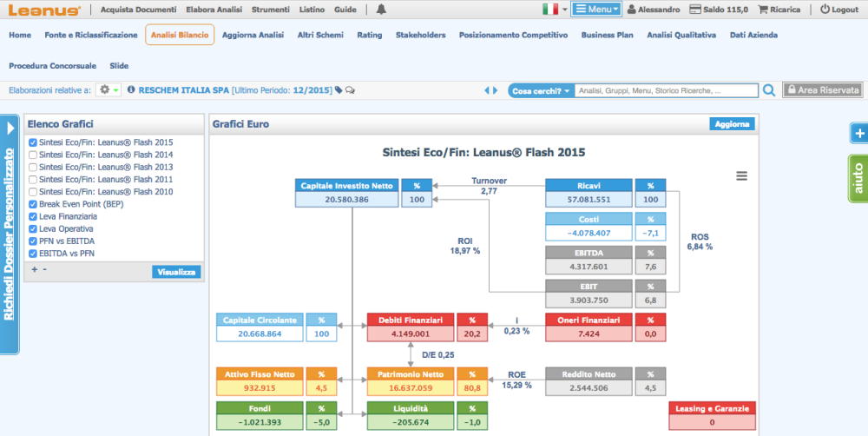Click the Capitale Investito Netto box
868x436 pixels.
pyautogui.click(x=346, y=193)
